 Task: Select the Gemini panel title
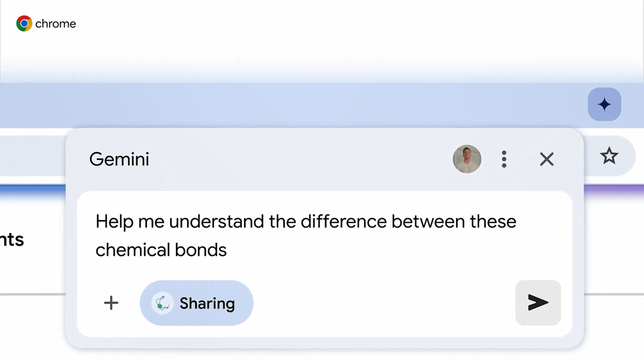coord(119,159)
